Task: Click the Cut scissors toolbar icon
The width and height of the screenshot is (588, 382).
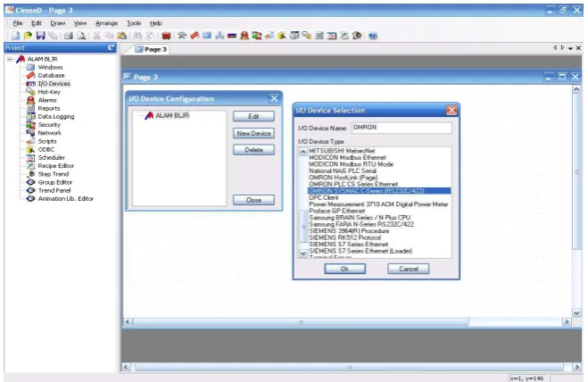Action: 96,36
